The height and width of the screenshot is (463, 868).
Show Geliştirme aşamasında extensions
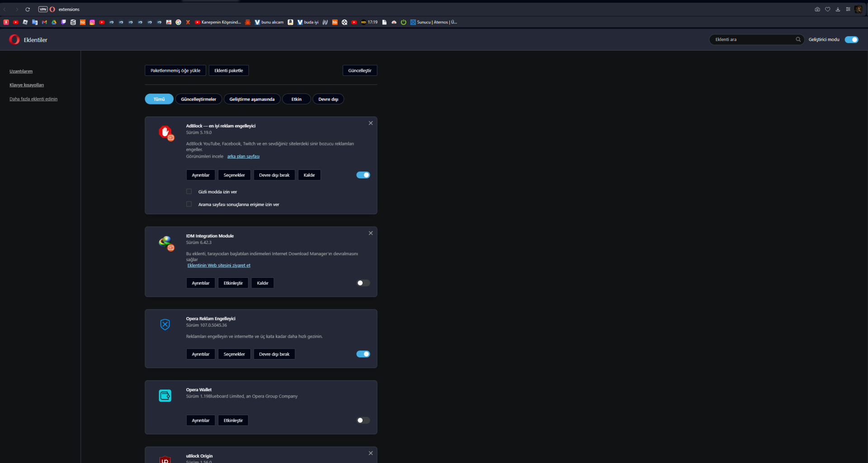[x=252, y=99]
